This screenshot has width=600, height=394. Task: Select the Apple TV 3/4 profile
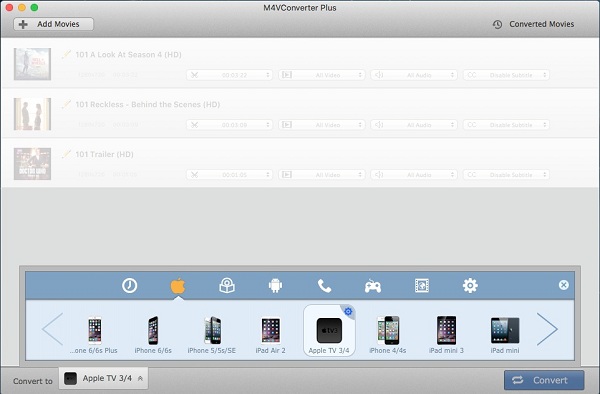(329, 331)
